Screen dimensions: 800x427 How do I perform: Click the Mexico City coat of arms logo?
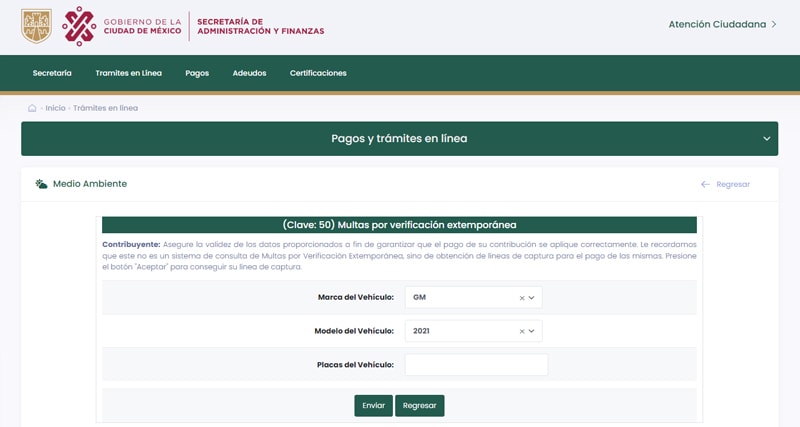36,26
